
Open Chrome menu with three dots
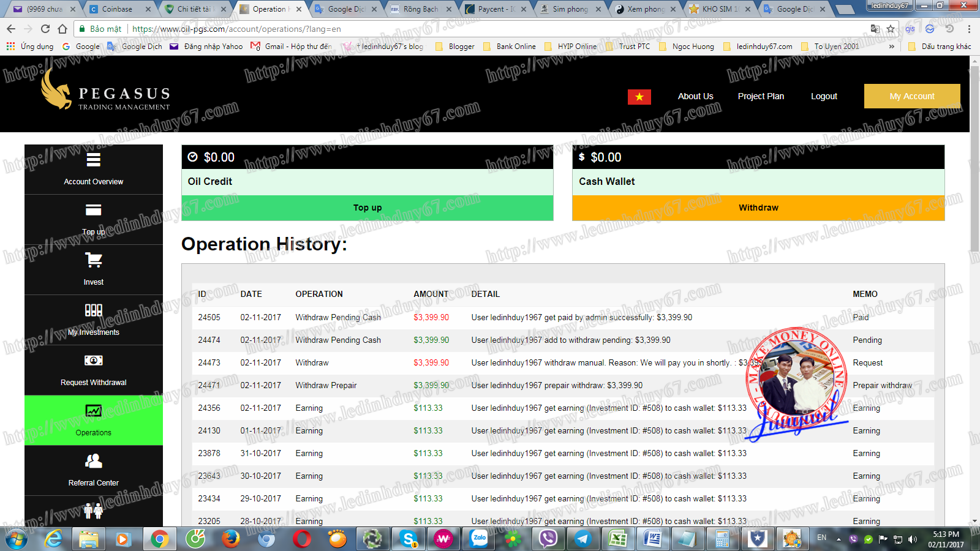coord(969,29)
